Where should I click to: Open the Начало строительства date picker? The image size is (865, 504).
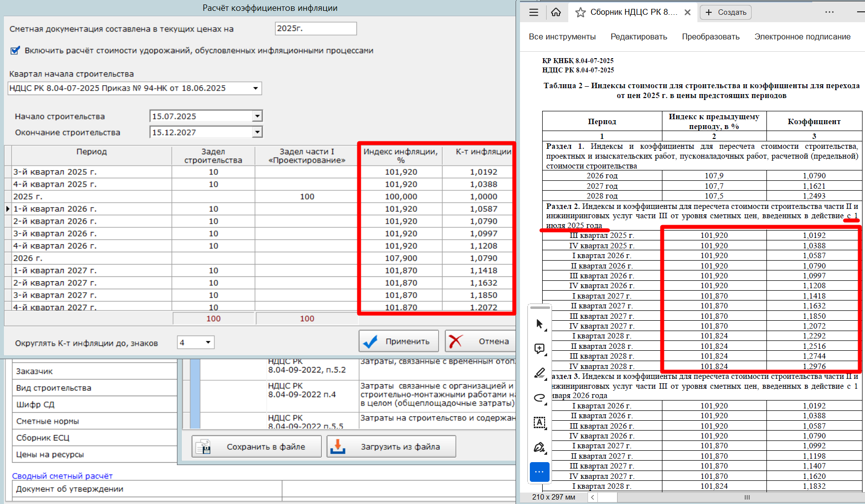257,116
